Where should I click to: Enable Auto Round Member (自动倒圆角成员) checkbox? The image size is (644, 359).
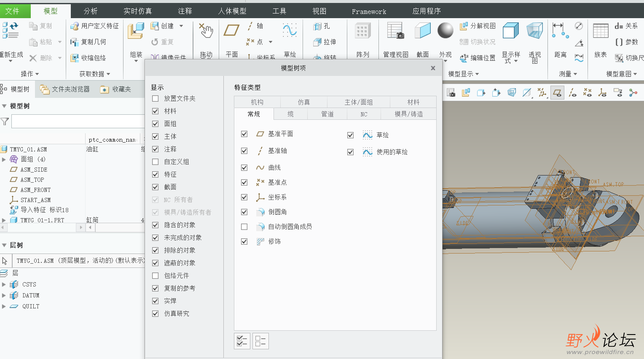pos(244,227)
